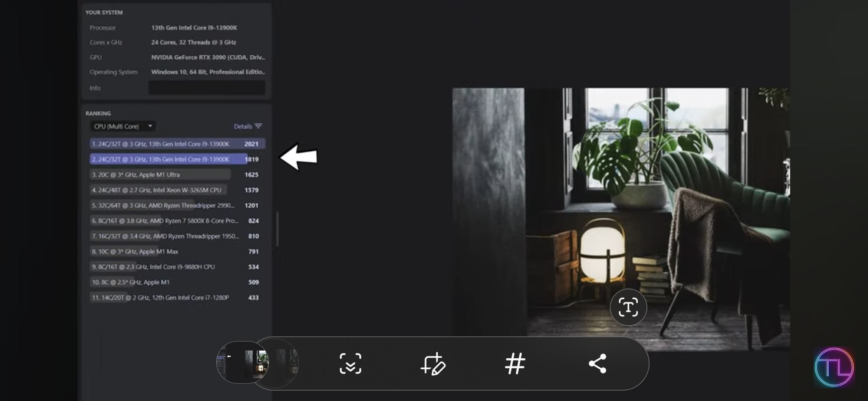Tap the scroll capture icon
Screen dimensions: 868x401
(350, 363)
